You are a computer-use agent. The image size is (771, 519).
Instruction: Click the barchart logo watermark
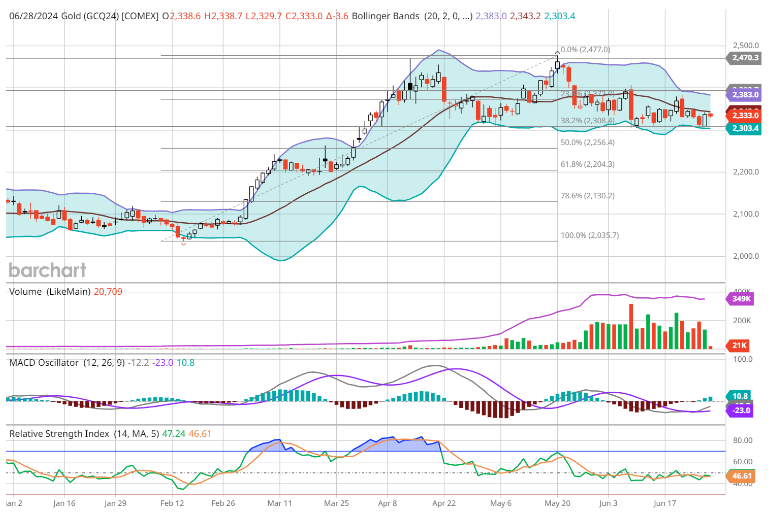click(47, 269)
